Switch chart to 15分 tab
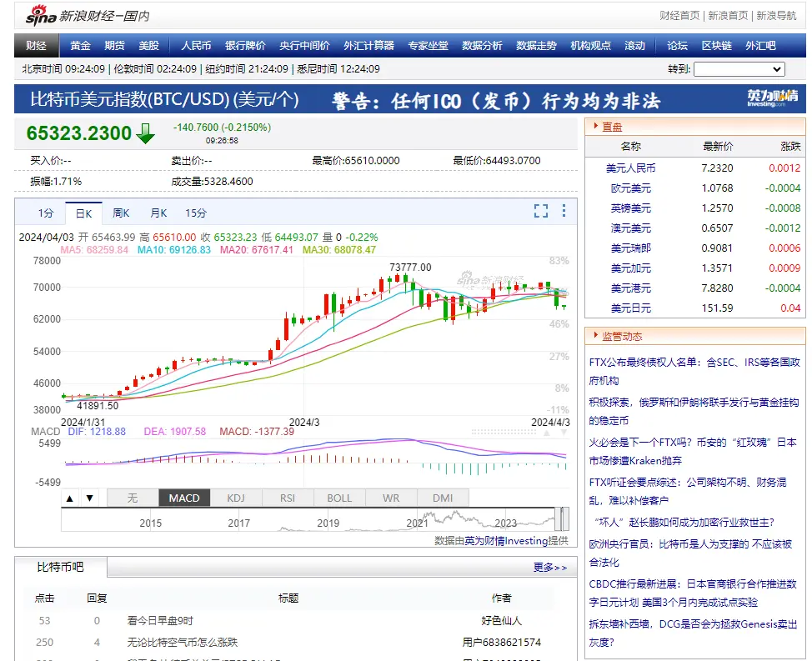The width and height of the screenshot is (812, 661). (x=196, y=213)
